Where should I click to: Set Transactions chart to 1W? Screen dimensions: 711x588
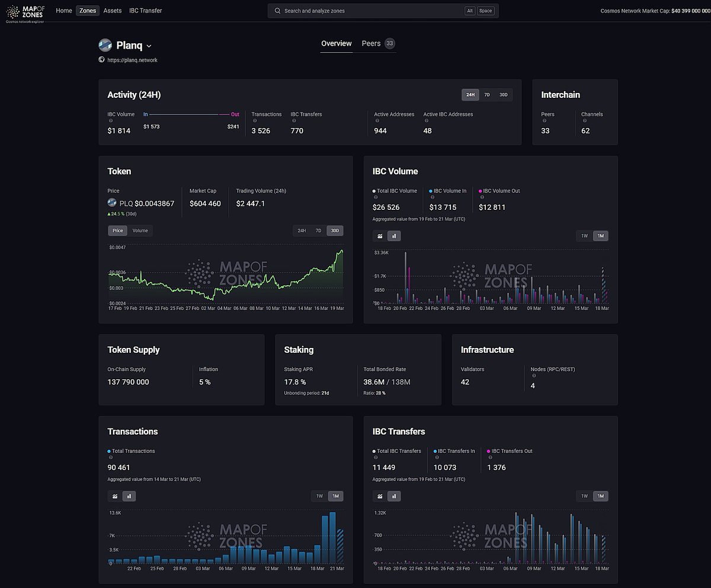point(319,496)
